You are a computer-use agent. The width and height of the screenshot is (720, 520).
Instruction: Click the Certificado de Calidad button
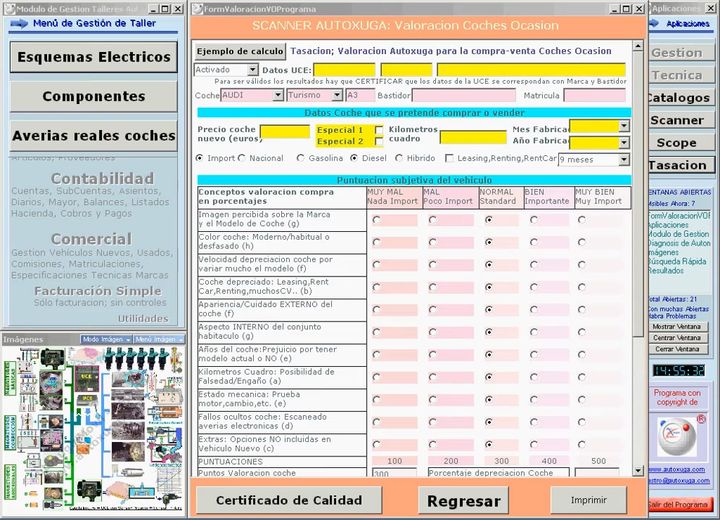tap(289, 500)
